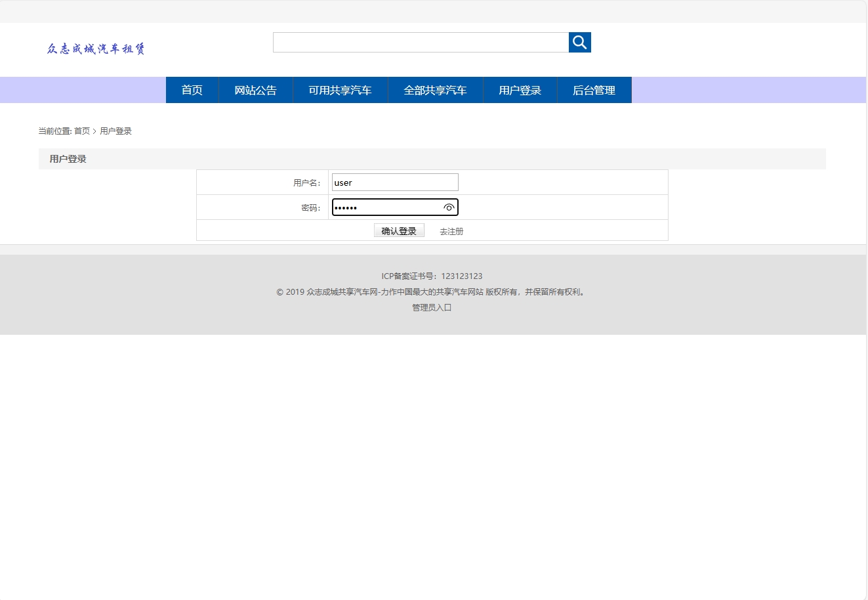Select 首页 in the navigation bar
Viewport: 868px width, 600px height.
[x=192, y=90]
